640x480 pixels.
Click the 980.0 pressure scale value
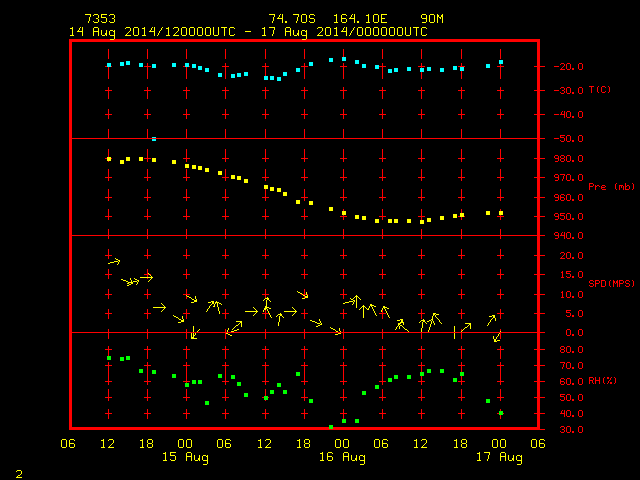569,159
